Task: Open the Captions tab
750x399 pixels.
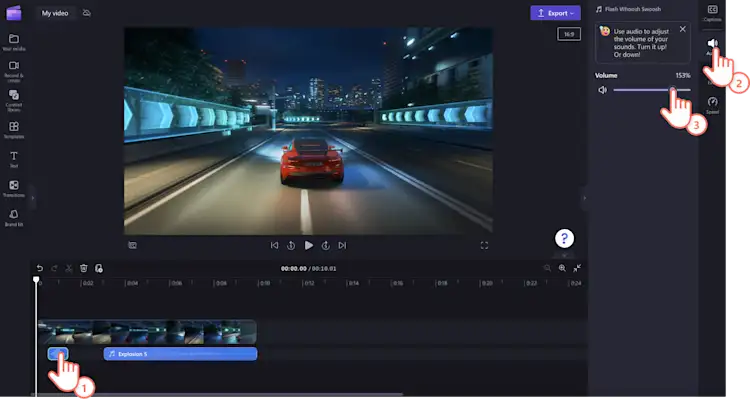Action: point(712,13)
